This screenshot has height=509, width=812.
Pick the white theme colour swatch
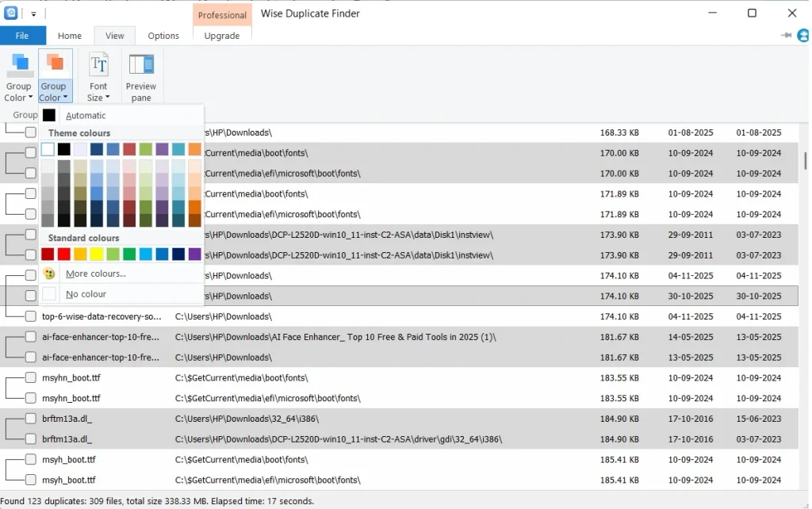pyautogui.click(x=48, y=150)
